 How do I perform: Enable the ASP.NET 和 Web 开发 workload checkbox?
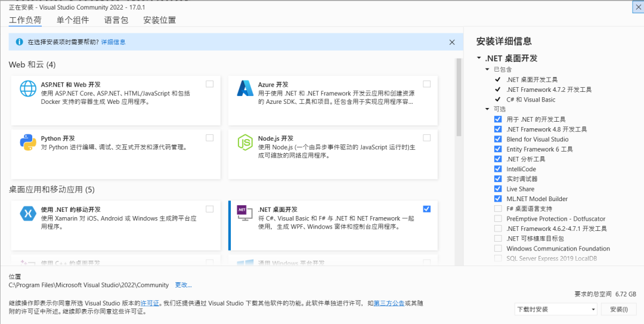[x=209, y=84]
